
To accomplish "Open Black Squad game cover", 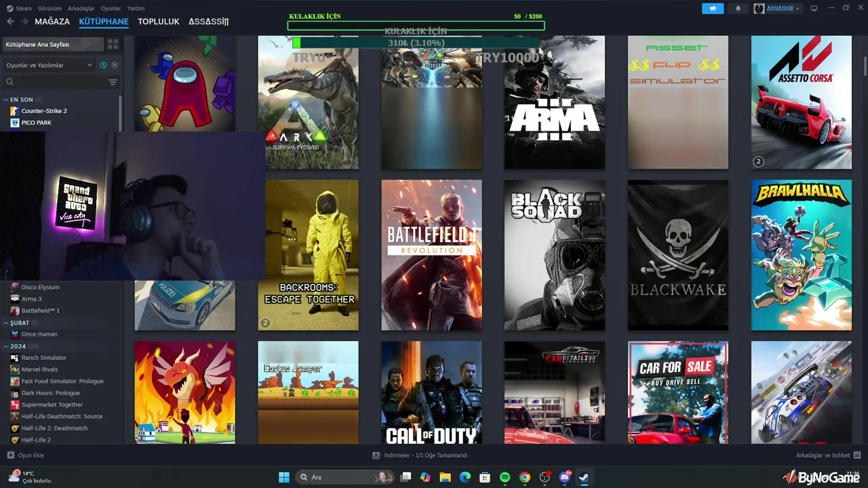I will tap(554, 255).
